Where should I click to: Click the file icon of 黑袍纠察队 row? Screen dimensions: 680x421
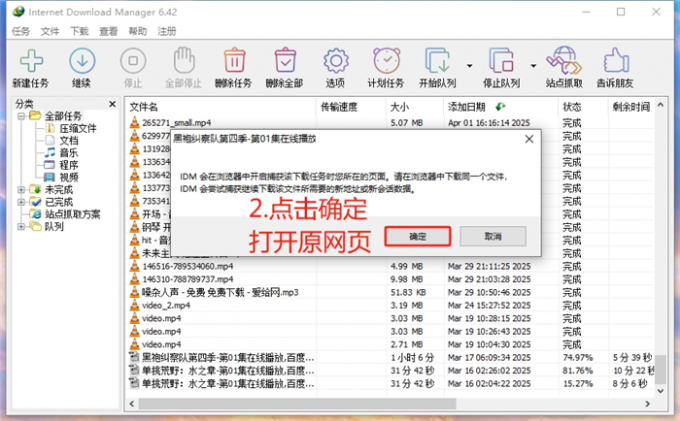(x=134, y=357)
